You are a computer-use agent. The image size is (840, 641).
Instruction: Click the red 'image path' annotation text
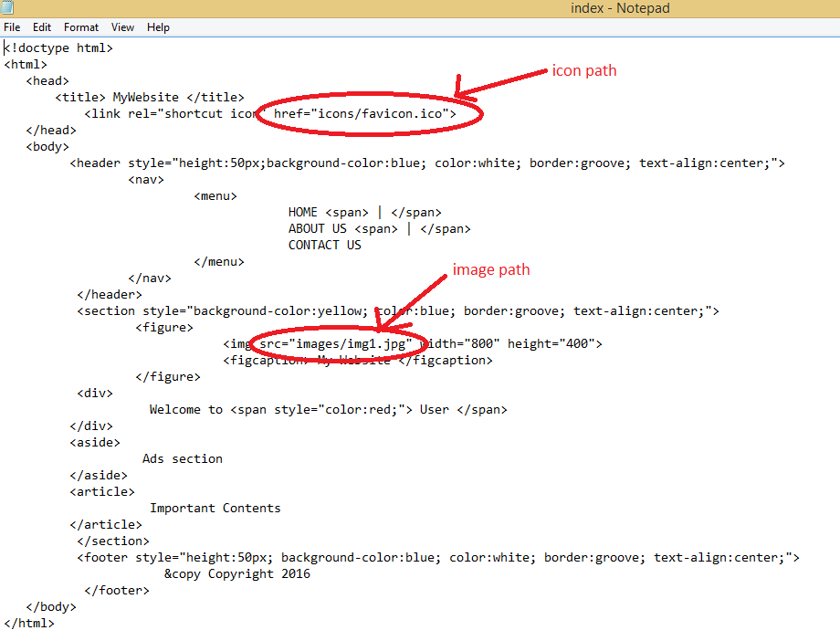[491, 269]
